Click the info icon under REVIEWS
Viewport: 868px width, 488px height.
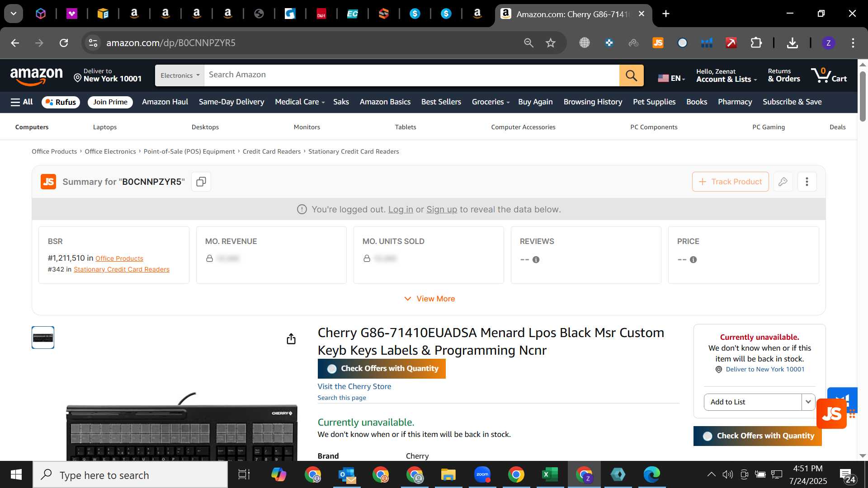pos(536,260)
